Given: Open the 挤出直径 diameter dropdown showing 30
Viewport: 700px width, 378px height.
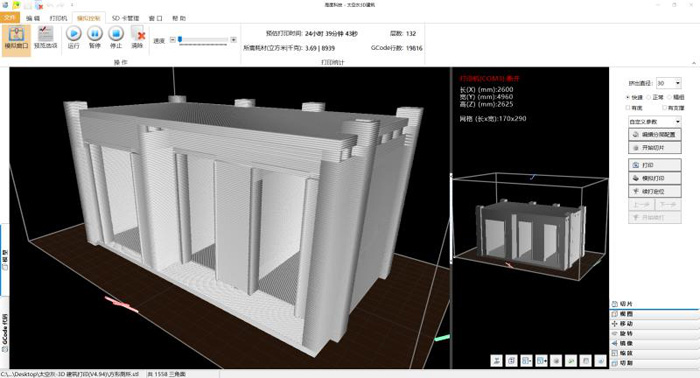Looking at the screenshot, I should [x=668, y=83].
